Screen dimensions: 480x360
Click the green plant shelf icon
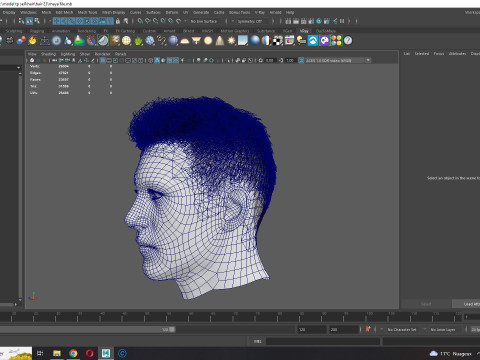(138, 41)
